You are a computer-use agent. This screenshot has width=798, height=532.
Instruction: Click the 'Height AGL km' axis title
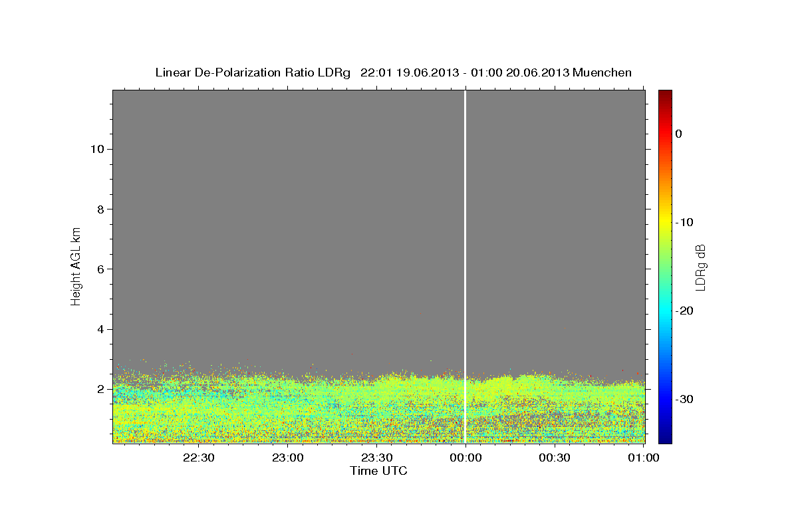pyautogui.click(x=76, y=265)
